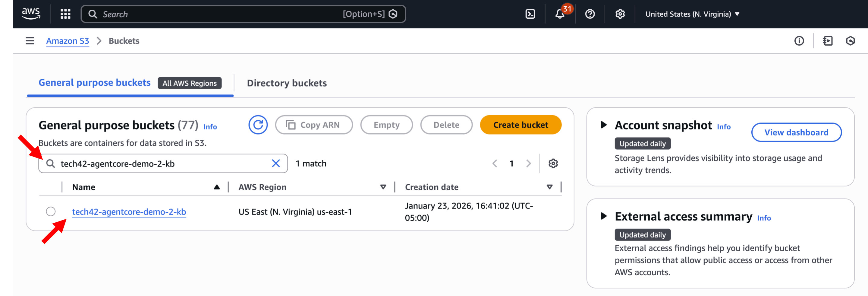This screenshot has height=296, width=868.
Task: Click the 'US East (N. Virginia) us-east-1' cell
Action: [295, 212]
